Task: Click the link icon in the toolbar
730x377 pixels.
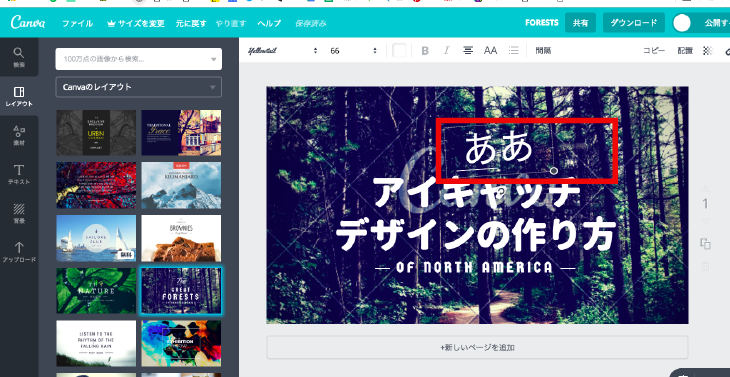Action: 727,51
